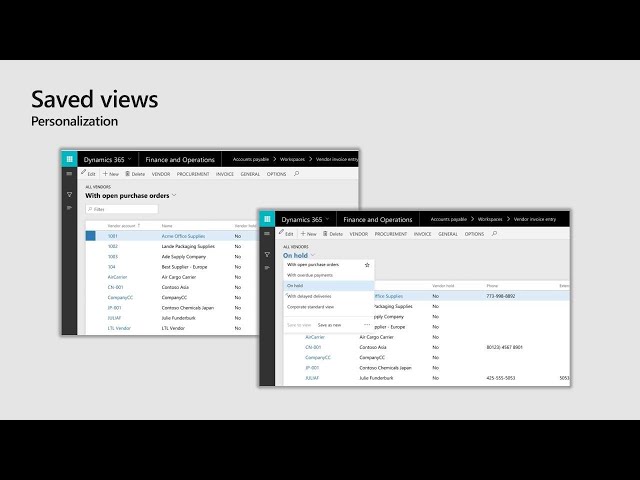Click Accounts payable breadcrumb in the back window
This screenshot has height=480, width=640.
click(x=251, y=159)
